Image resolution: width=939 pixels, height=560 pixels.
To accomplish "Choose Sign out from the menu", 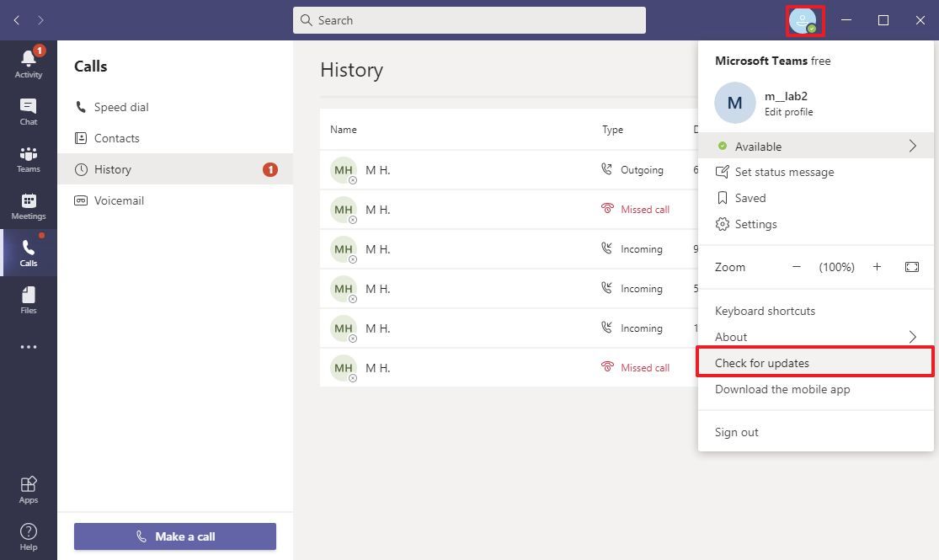I will (x=736, y=431).
